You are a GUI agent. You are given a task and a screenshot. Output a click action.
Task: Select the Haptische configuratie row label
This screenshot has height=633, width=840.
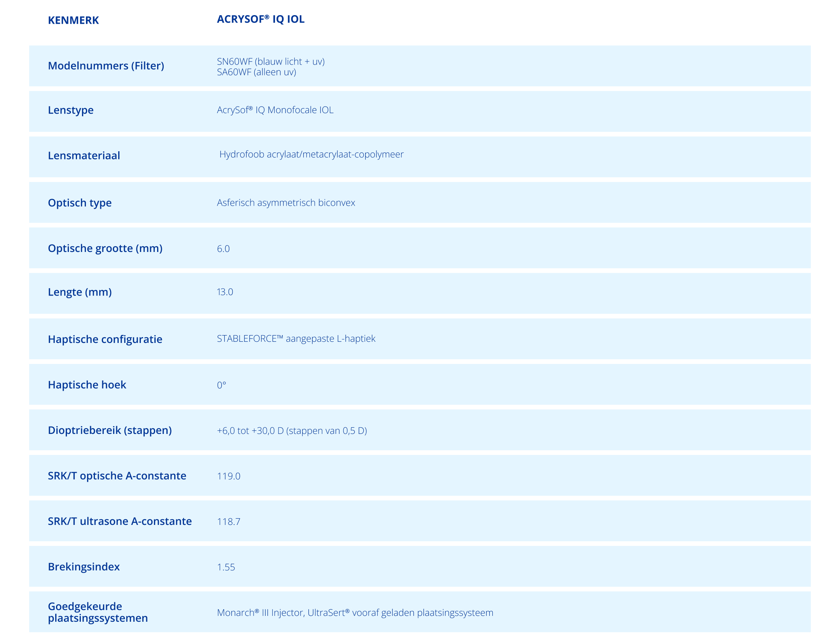(x=105, y=339)
